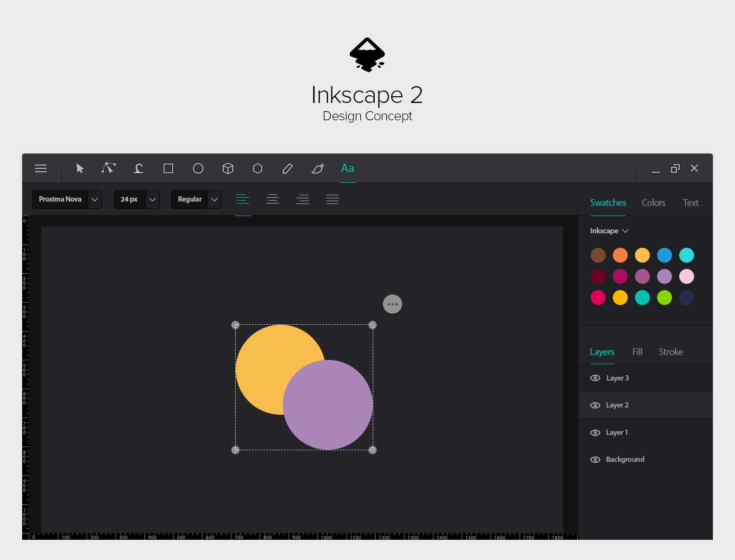Screen dimensions: 735x560
Task: Pick the teal swatch
Action: click(x=642, y=297)
